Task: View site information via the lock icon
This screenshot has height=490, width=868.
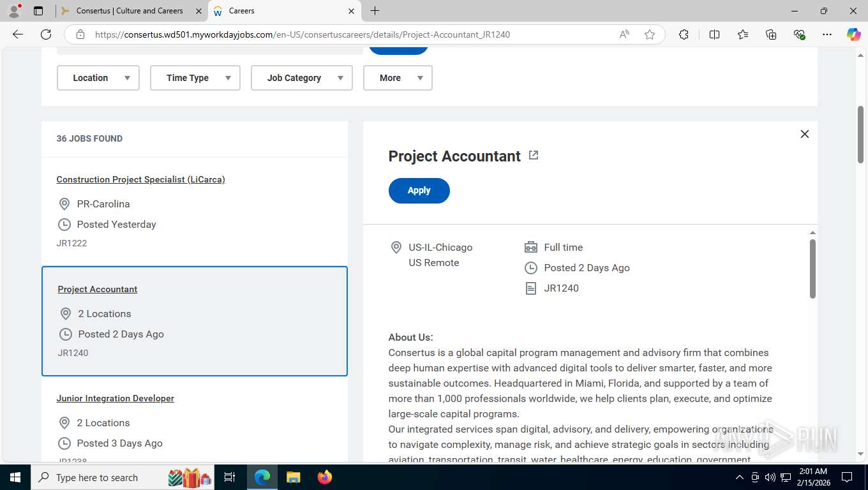Action: point(80,34)
